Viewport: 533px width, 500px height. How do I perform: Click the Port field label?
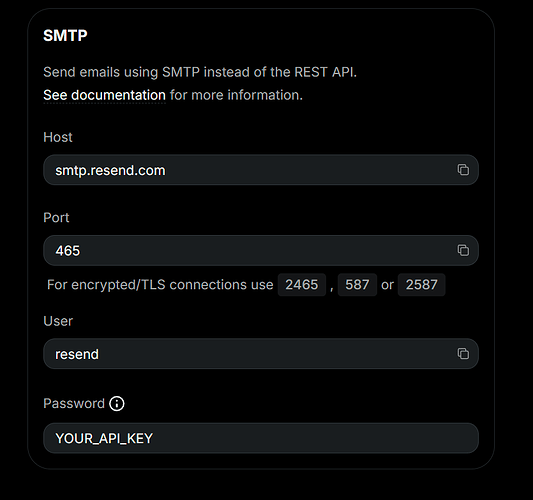coord(56,218)
